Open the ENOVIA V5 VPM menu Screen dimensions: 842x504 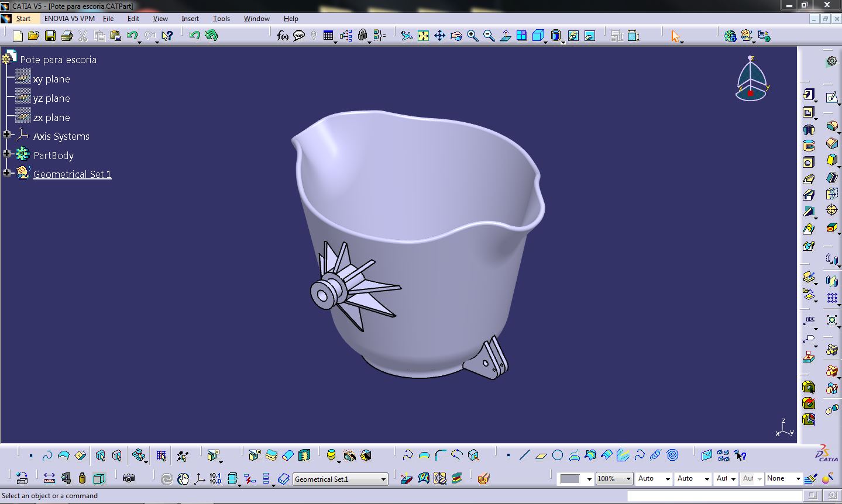(x=69, y=19)
